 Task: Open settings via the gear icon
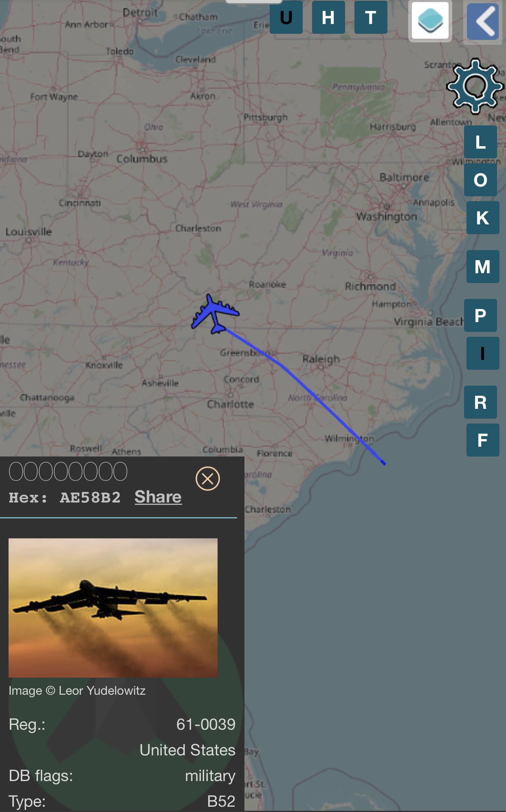[x=475, y=86]
